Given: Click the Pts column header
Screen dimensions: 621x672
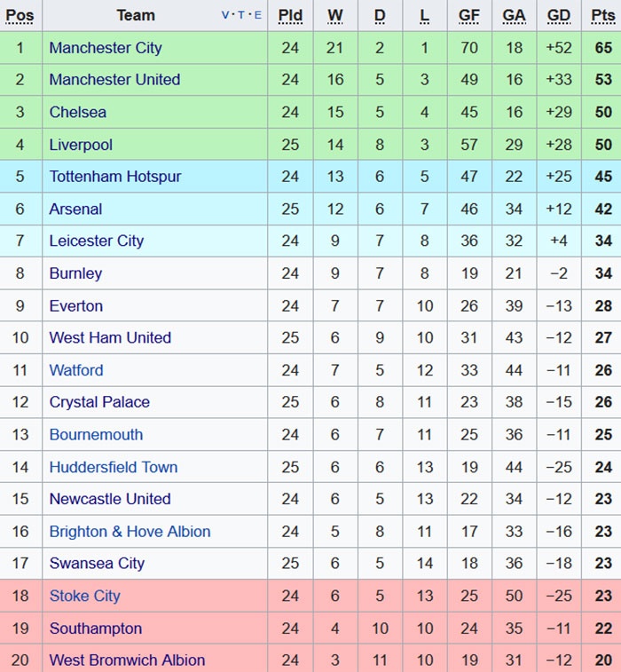Looking at the screenshot, I should click(x=602, y=15).
